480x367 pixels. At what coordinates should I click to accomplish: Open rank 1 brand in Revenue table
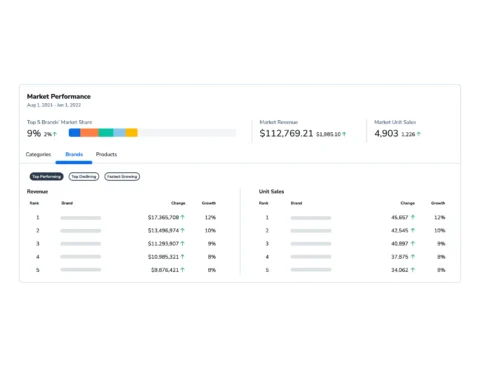pyautogui.click(x=81, y=218)
